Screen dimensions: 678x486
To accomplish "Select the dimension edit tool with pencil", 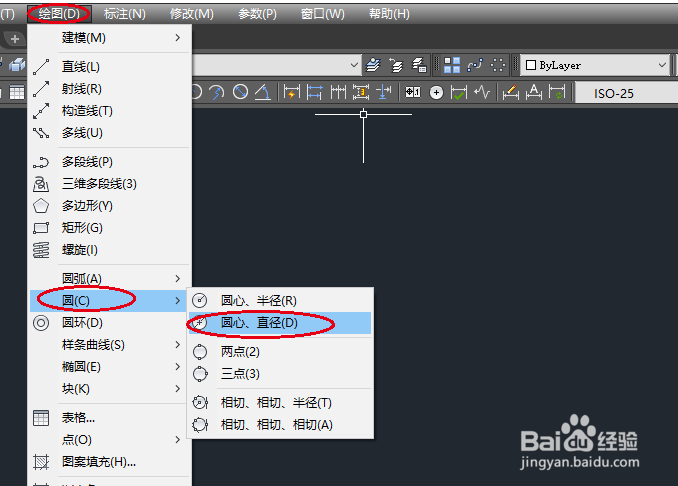I will pyautogui.click(x=511, y=92).
